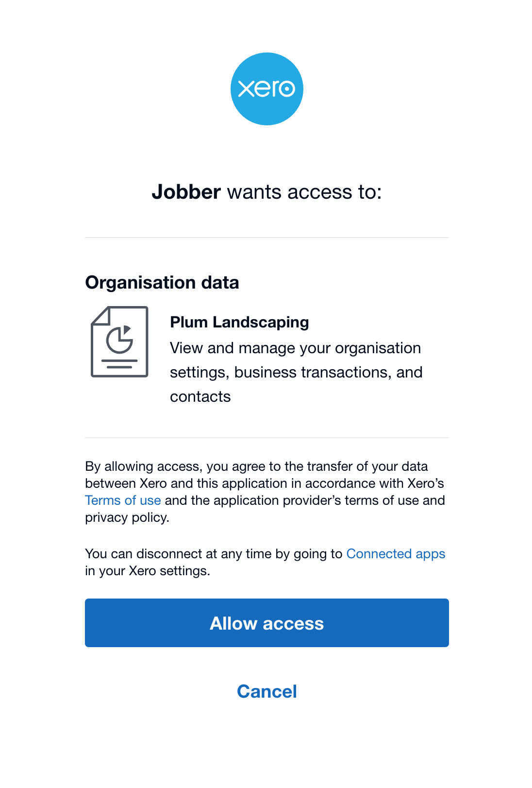Click the word "contacts" in the permission description

[200, 396]
